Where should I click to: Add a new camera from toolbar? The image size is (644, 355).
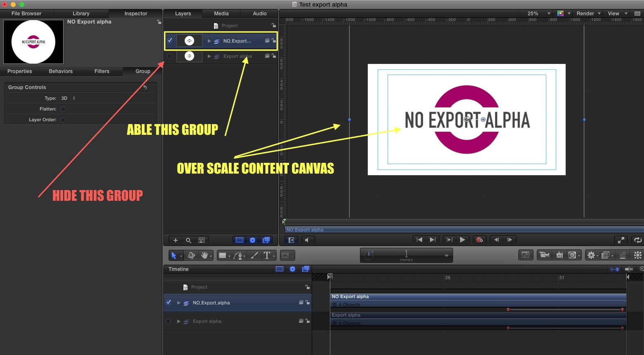544,255
